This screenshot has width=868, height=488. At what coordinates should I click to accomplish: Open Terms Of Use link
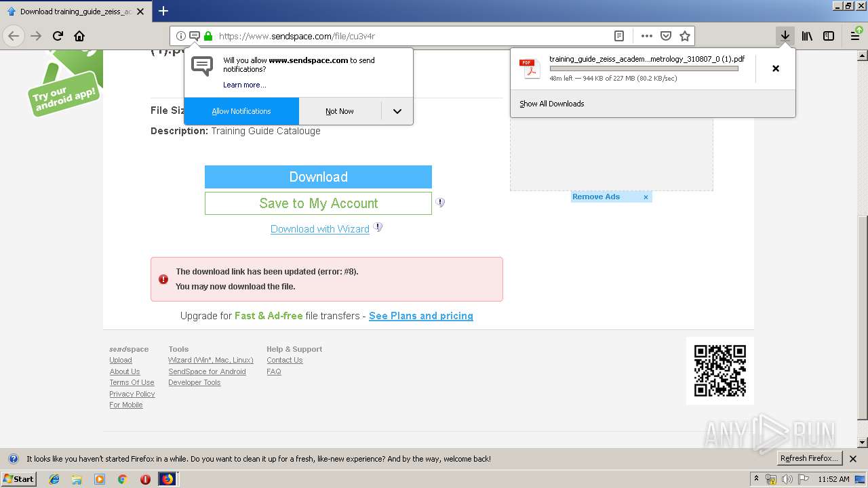coord(132,382)
